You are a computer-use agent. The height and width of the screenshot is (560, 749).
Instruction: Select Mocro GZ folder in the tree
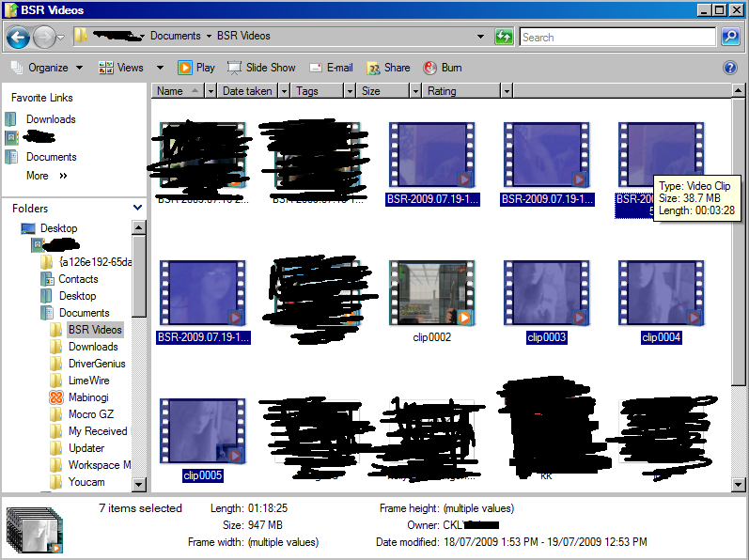click(91, 414)
